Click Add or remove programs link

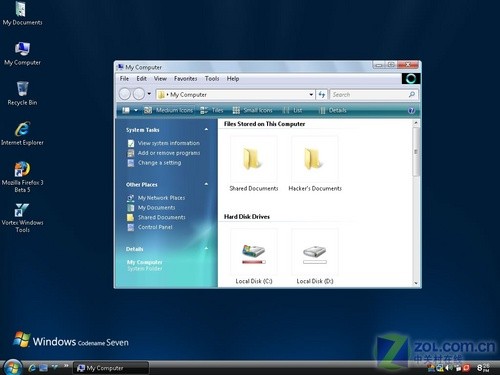(x=164, y=153)
